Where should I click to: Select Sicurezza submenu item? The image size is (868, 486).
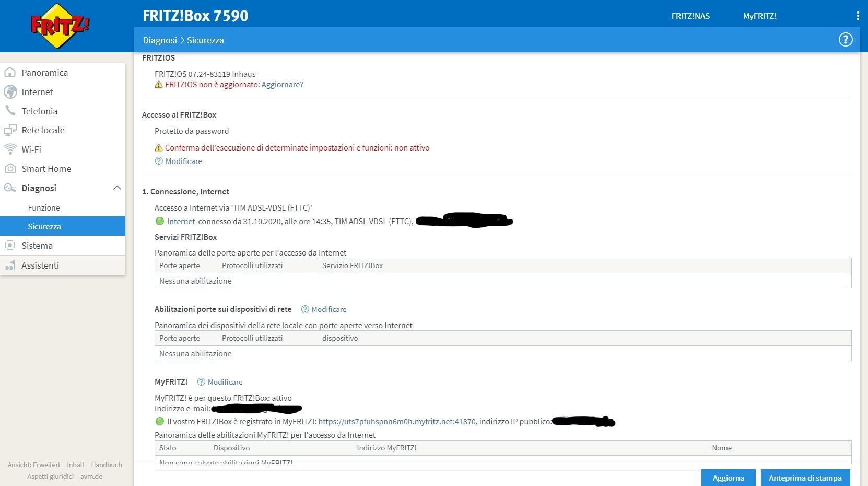[x=63, y=226]
